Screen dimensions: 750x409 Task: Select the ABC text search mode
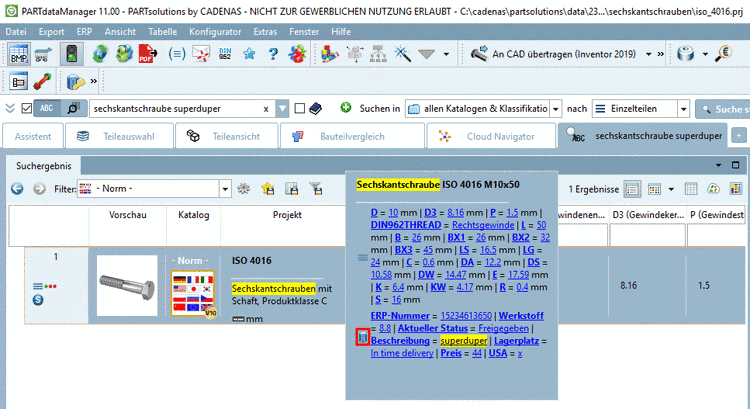47,109
